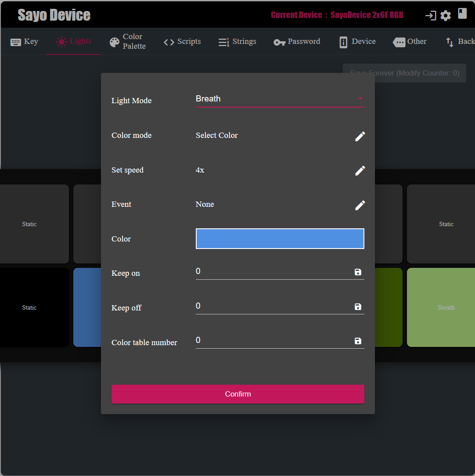This screenshot has height=476, width=475.
Task: Edit Set speed with pencil icon
Action: coord(360,171)
